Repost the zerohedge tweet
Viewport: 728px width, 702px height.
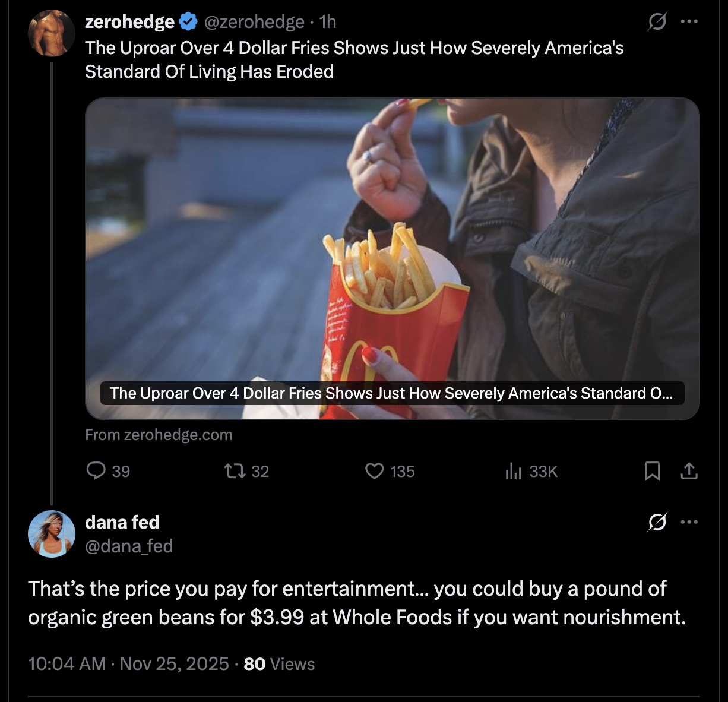(232, 471)
